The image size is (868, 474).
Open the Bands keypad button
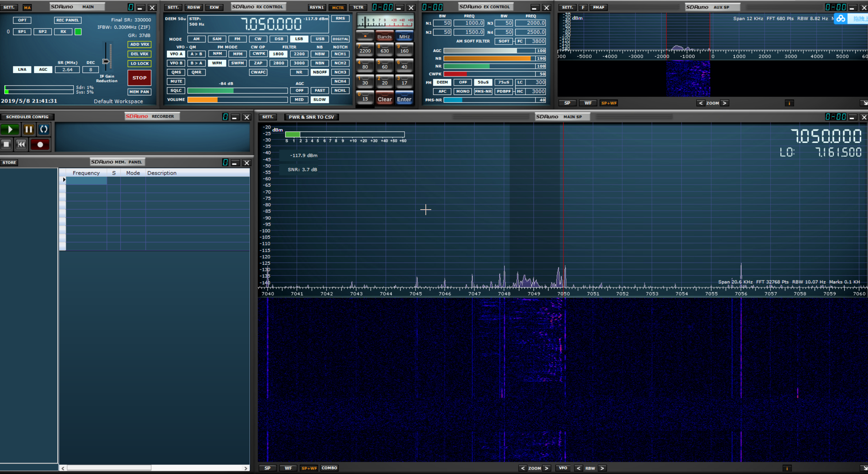pyautogui.click(x=384, y=37)
